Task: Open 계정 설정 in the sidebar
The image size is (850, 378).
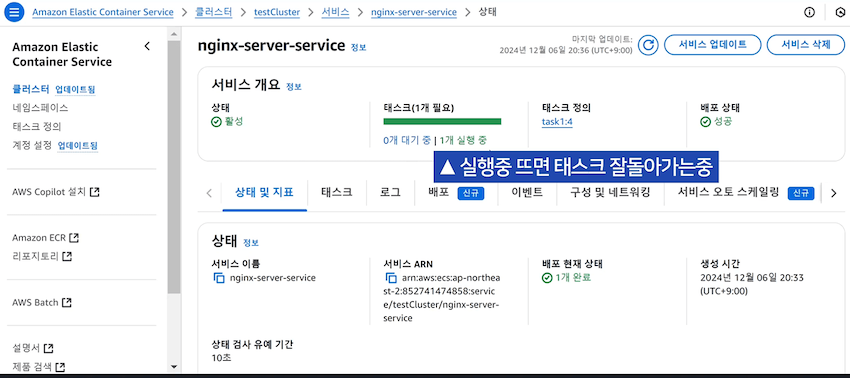Action: pos(31,145)
